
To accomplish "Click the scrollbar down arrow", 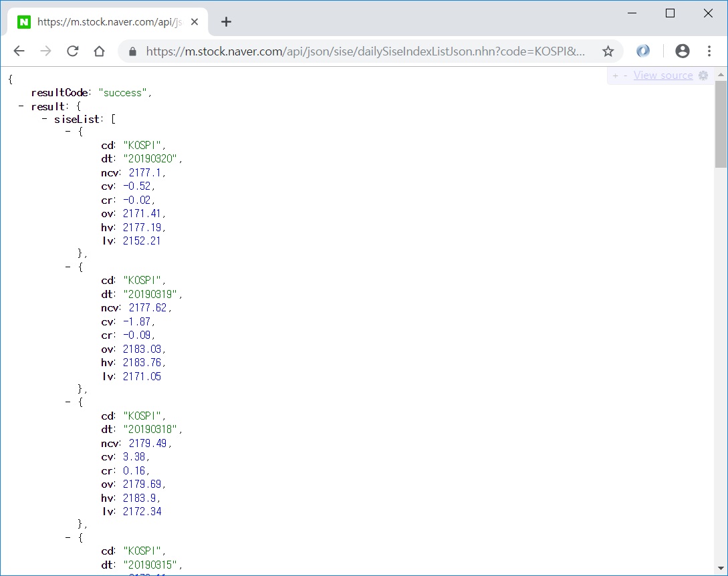I will tap(721, 568).
